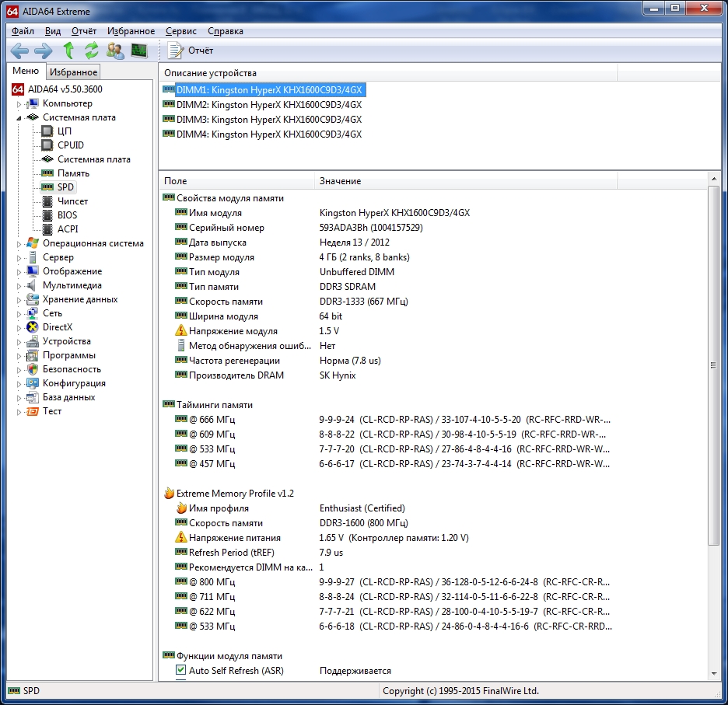The width and height of the screenshot is (728, 705).
Task: Select the ЦП item in tree
Action: tap(64, 131)
